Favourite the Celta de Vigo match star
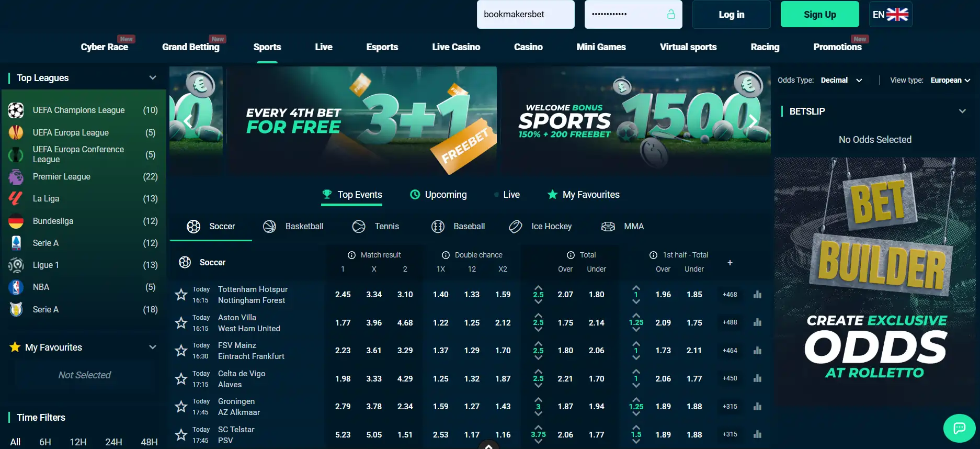The width and height of the screenshot is (980, 449). pos(181,379)
